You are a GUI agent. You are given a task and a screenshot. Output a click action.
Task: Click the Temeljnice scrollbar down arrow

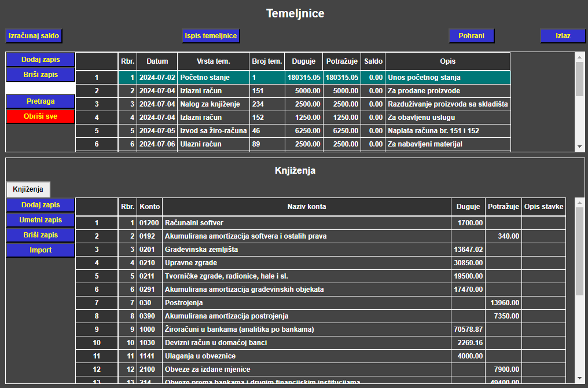click(x=579, y=147)
